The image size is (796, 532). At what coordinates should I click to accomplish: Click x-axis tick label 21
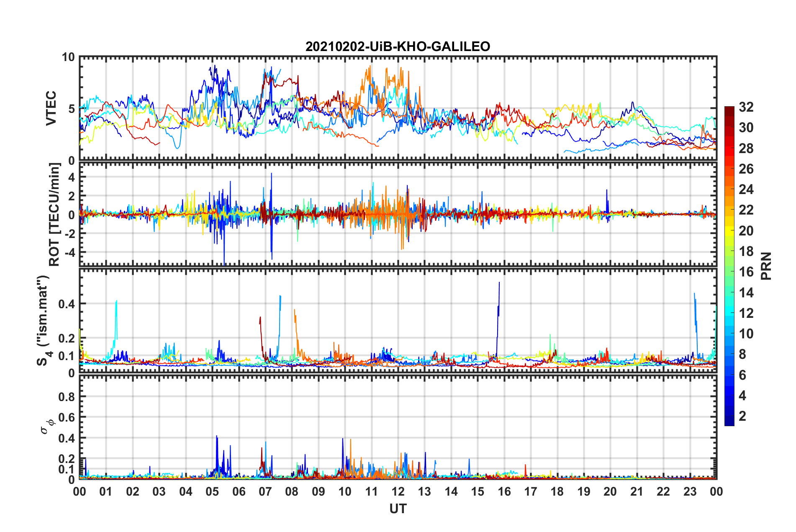tap(637, 491)
